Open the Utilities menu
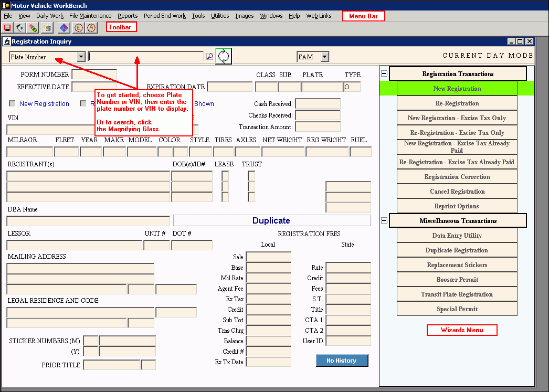Viewport: 549px width, 392px height. [220, 16]
